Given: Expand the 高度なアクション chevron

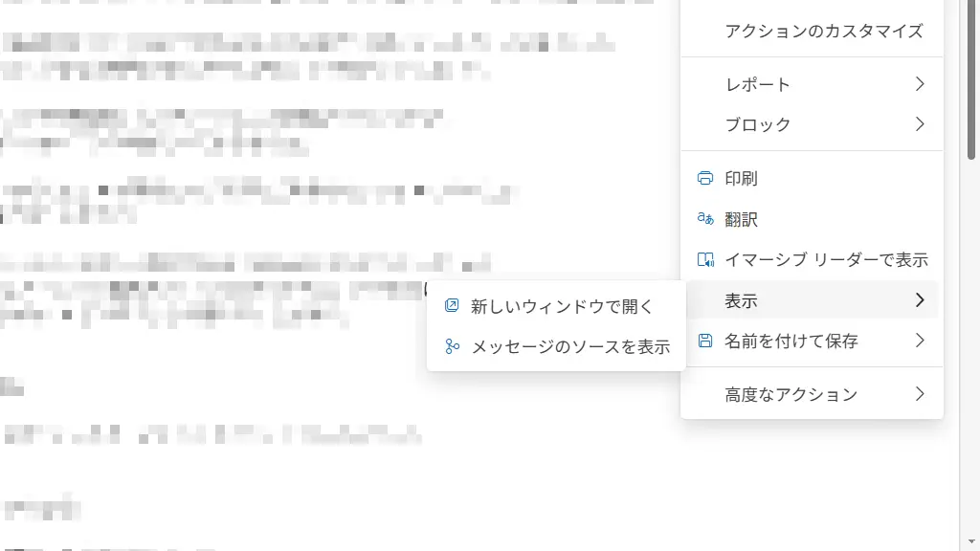Looking at the screenshot, I should click(920, 393).
